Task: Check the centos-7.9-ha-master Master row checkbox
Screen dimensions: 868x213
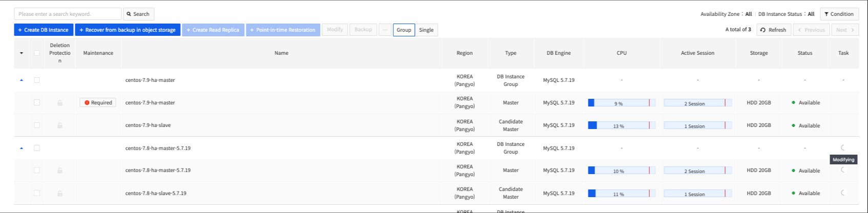Action: (x=37, y=102)
